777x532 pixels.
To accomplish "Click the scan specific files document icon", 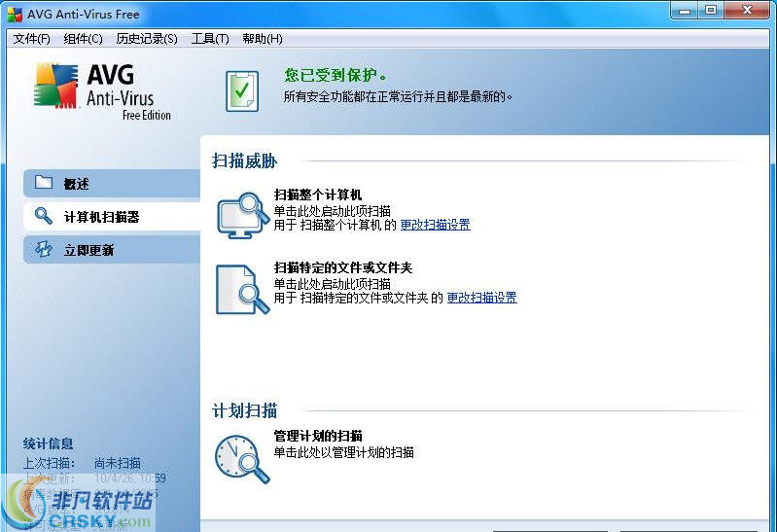I will 243,290.
